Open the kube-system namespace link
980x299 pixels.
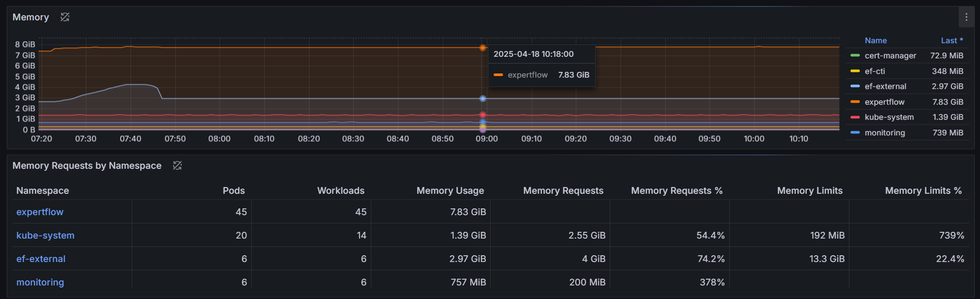[x=45, y=235]
